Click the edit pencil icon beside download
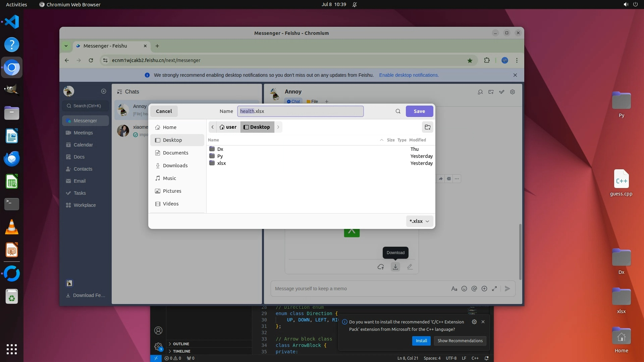Viewport: 644px width, 362px height. click(x=410, y=267)
